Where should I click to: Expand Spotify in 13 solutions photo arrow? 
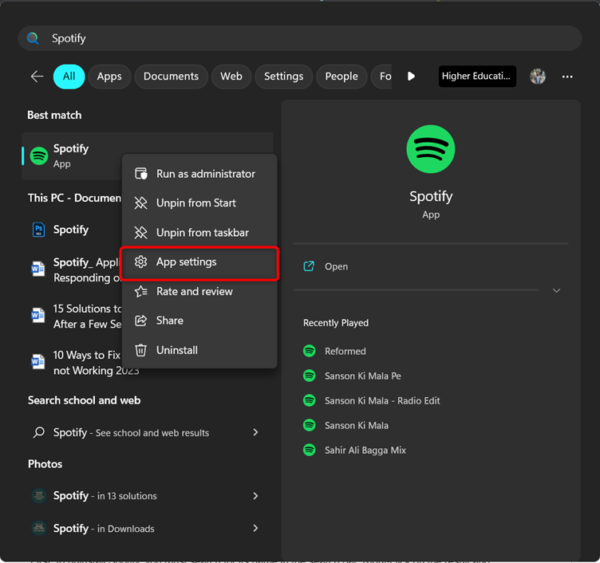point(256,496)
